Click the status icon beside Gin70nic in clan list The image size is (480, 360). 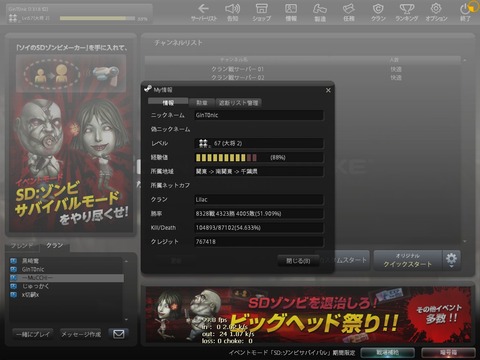[x=13, y=269]
